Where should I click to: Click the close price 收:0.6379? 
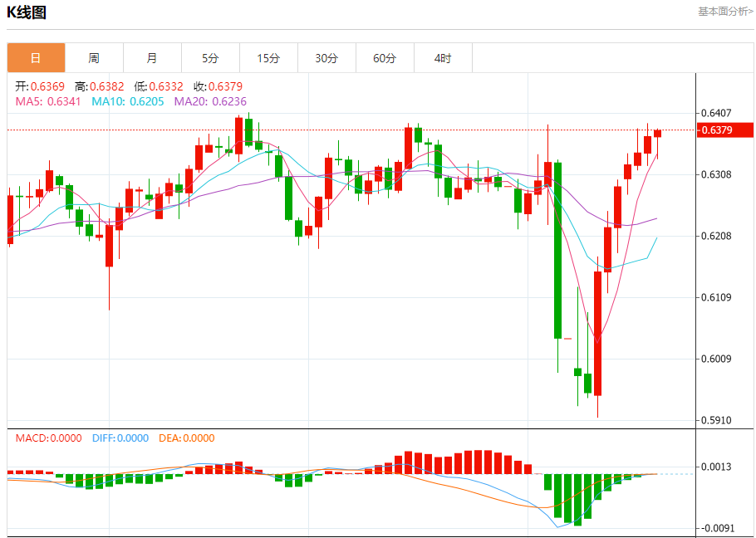(218, 86)
